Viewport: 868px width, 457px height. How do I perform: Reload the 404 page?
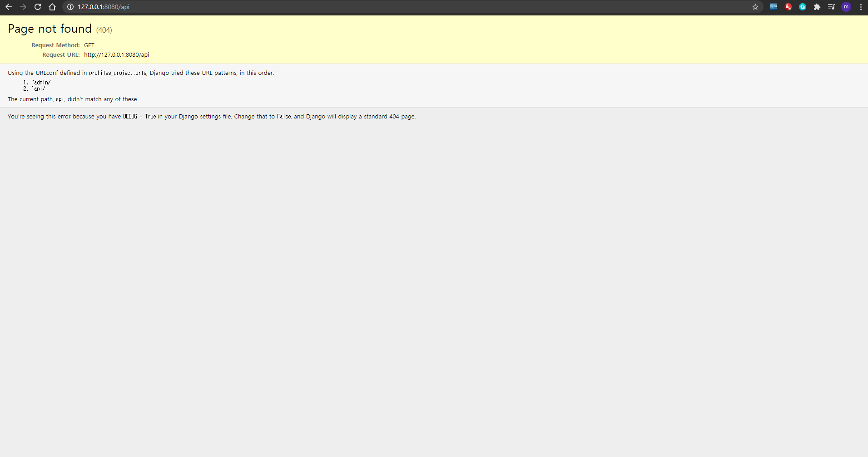[x=38, y=7]
